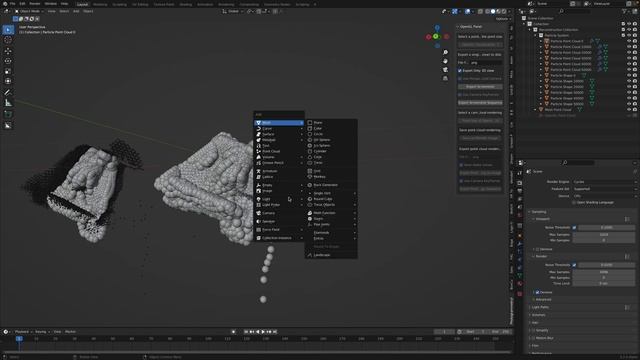Select the Rotate tool

pyautogui.click(x=8, y=61)
